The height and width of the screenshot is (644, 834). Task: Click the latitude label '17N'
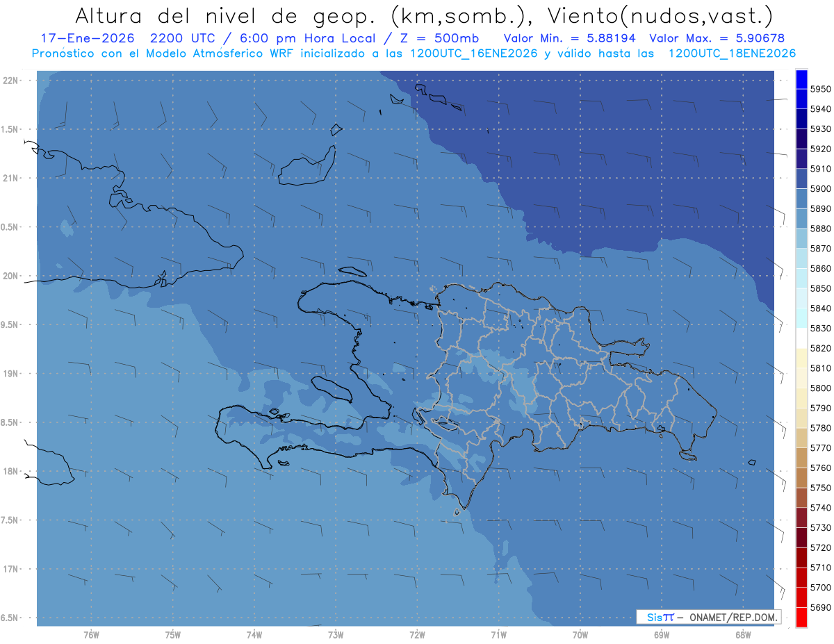pos(12,570)
